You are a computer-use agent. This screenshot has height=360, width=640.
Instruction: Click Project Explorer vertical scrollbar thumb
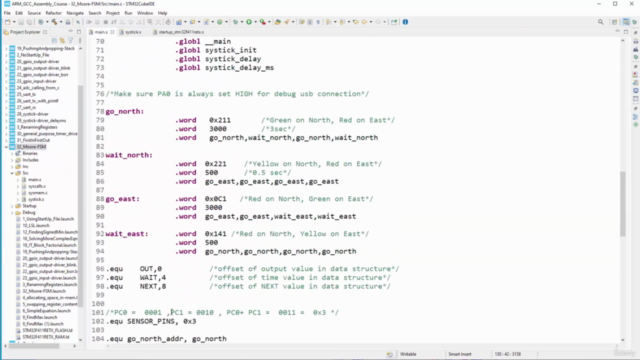(80, 196)
